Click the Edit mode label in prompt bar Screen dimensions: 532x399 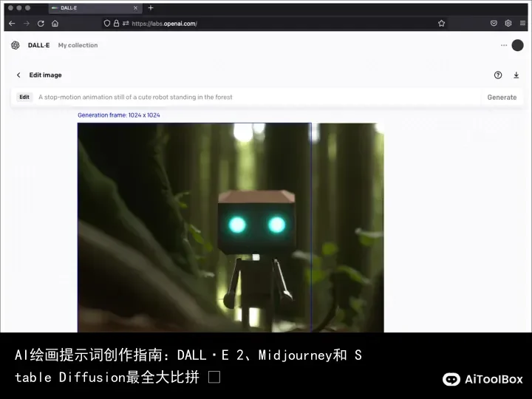[x=24, y=97]
